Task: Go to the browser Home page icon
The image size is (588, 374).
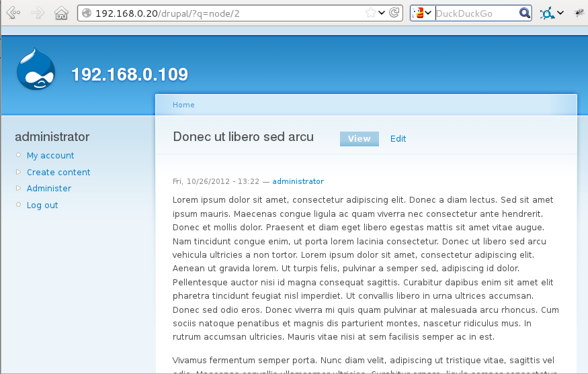Action: pyautogui.click(x=61, y=13)
